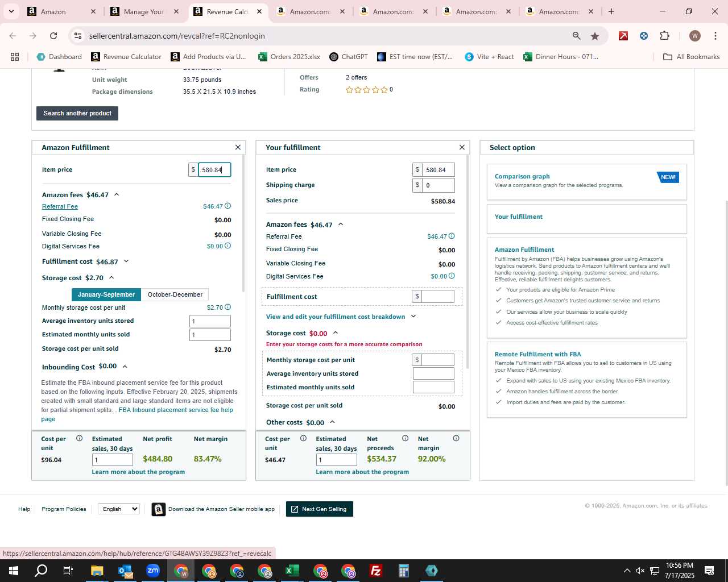The image size is (728, 582).
Task: Click info icon beside Your fulfillment Net margin
Action: click(x=456, y=438)
